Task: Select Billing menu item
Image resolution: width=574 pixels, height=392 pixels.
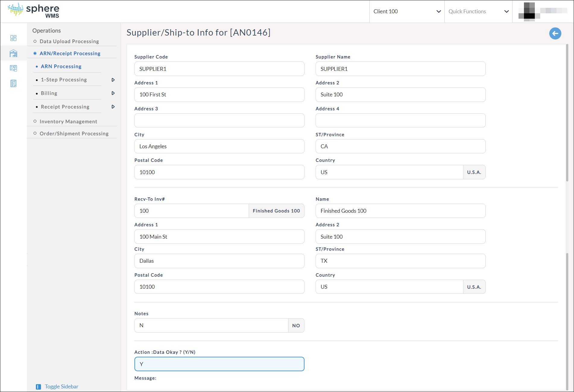Action: pyautogui.click(x=49, y=93)
